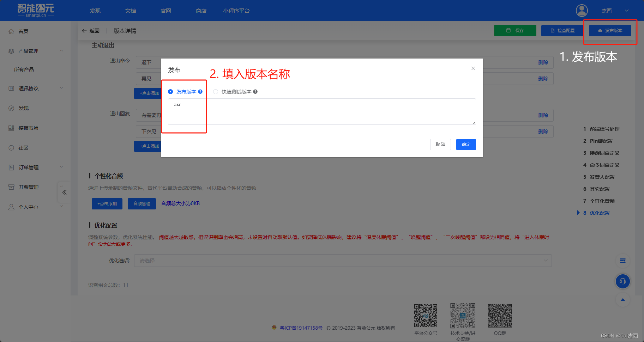This screenshot has width=644, height=342.
Task: Click the 通讯协议 icon
Action: pyautogui.click(x=11, y=88)
